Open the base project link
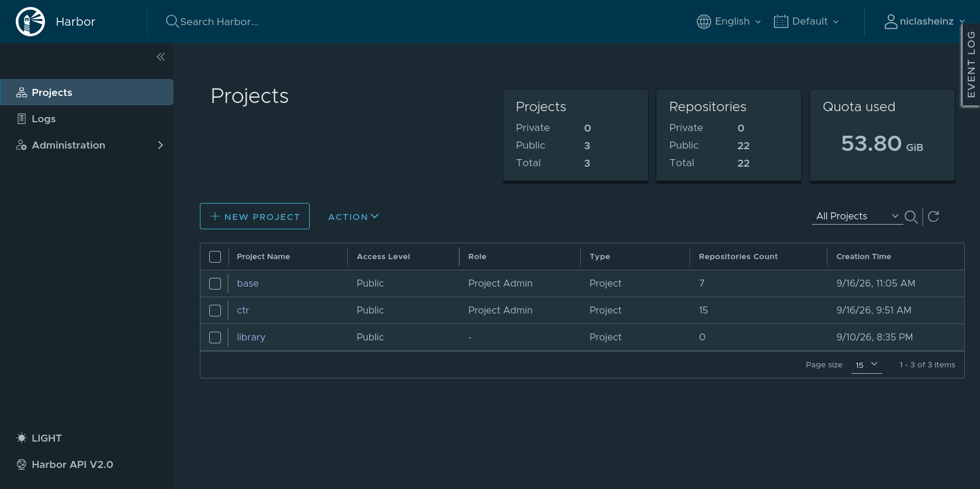980x489 pixels. pyautogui.click(x=248, y=284)
